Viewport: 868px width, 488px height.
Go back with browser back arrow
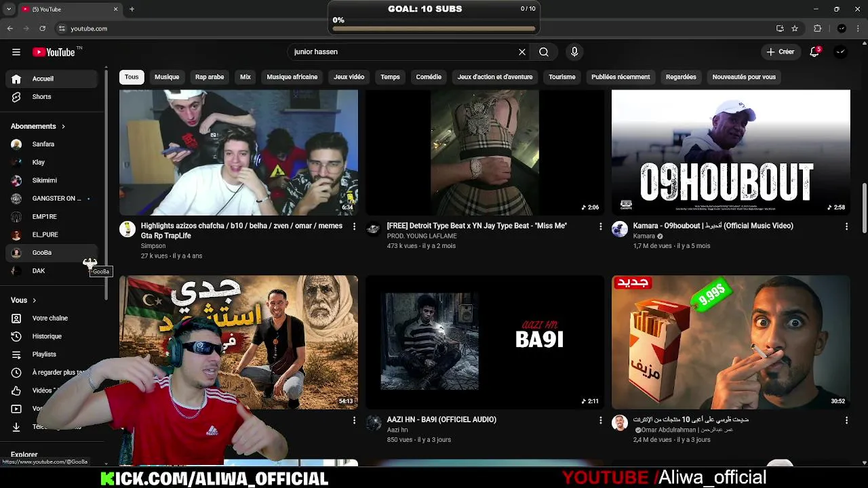click(x=9, y=28)
